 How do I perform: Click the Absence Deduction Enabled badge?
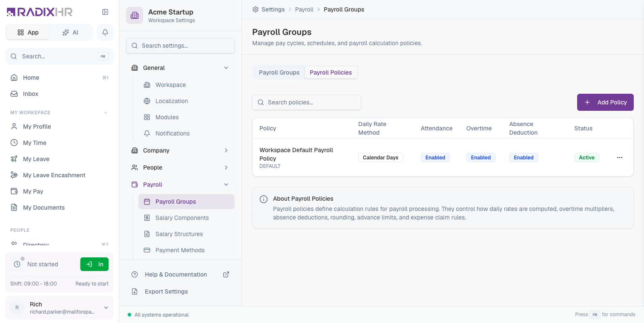[x=524, y=158]
